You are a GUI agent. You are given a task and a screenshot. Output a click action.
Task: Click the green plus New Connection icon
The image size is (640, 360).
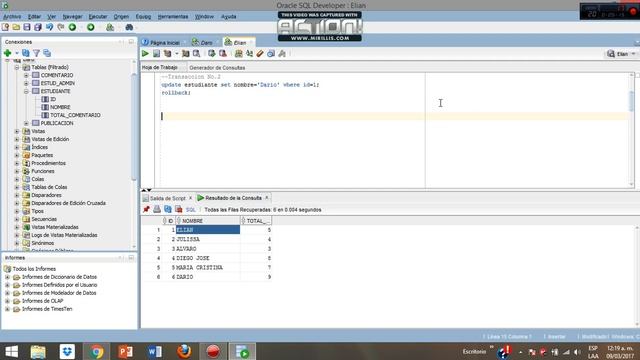click(7, 53)
